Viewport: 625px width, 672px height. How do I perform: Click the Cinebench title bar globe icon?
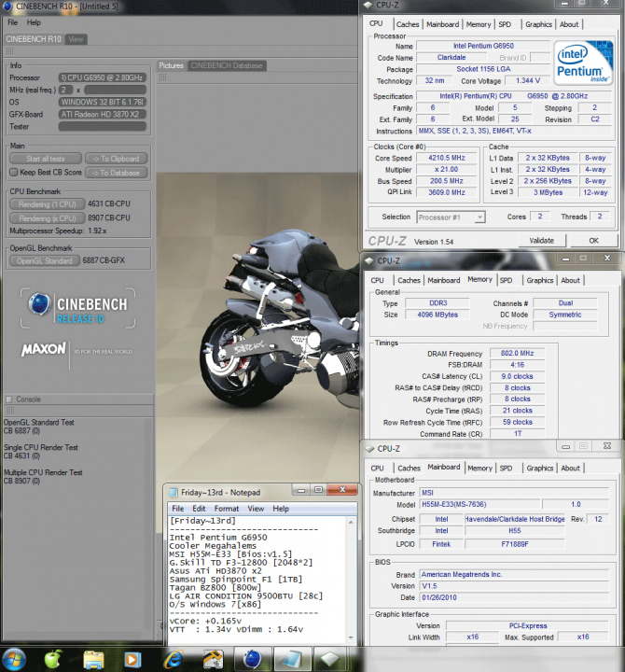coord(7,6)
